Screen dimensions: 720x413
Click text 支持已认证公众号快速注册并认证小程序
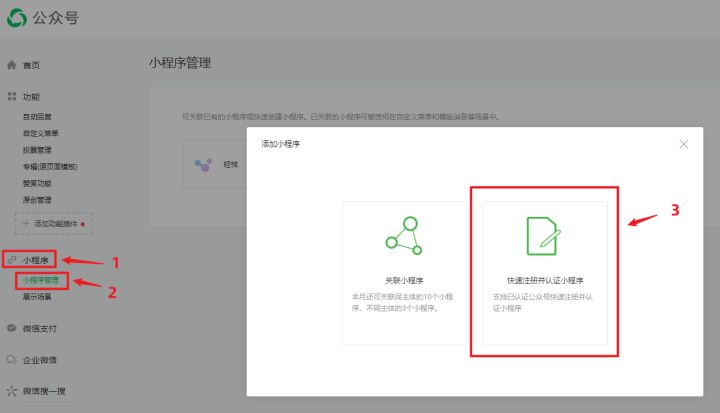point(542,302)
